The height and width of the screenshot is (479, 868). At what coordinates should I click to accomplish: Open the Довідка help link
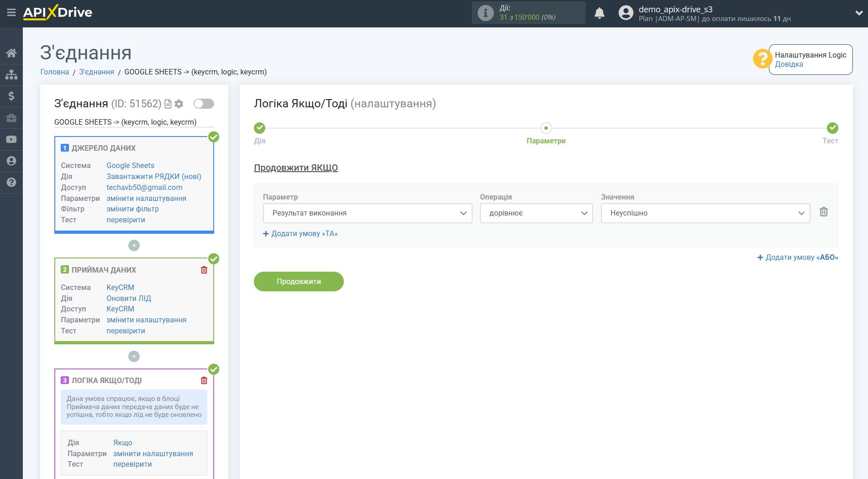789,64
